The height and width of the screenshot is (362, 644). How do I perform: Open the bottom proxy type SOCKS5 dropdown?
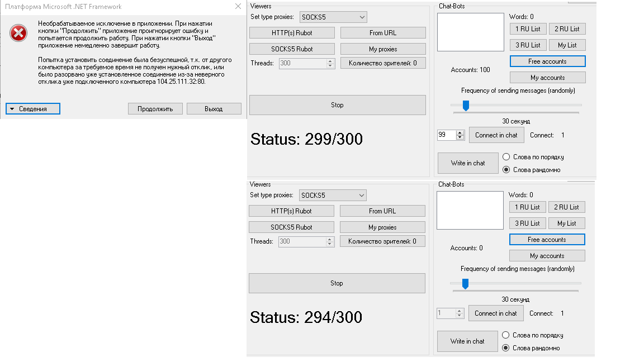[x=333, y=196]
